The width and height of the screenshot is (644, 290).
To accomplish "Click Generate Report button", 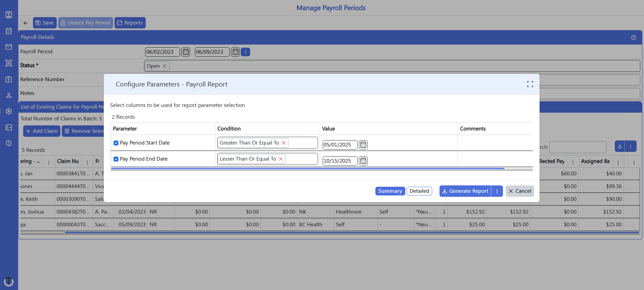I will click(465, 191).
